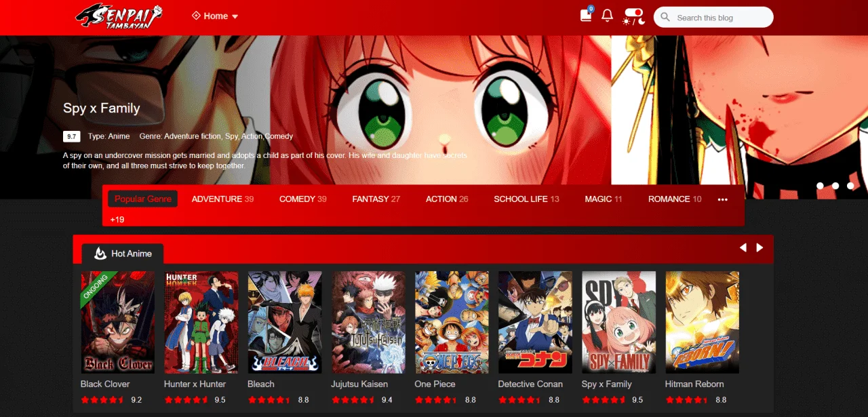868x417 pixels.
Task: Click the Black Clover star rating
Action: point(102,400)
